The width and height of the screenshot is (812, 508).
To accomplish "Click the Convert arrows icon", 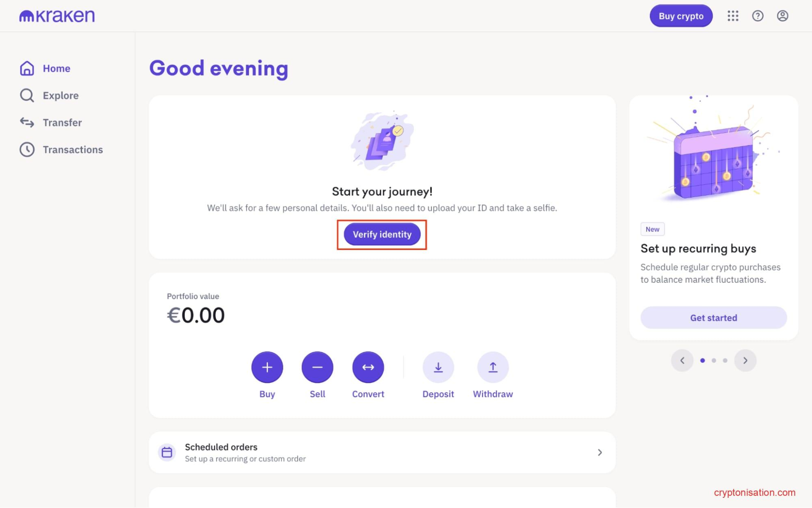I will 368,367.
